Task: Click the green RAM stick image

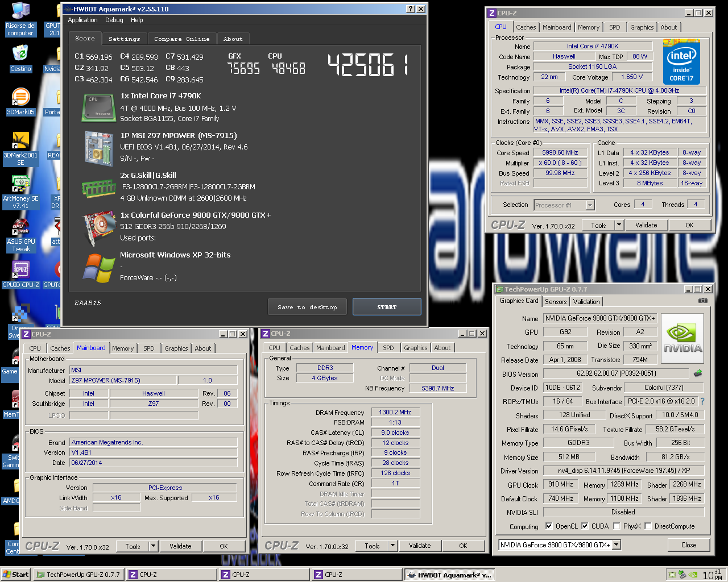Action: [98, 188]
